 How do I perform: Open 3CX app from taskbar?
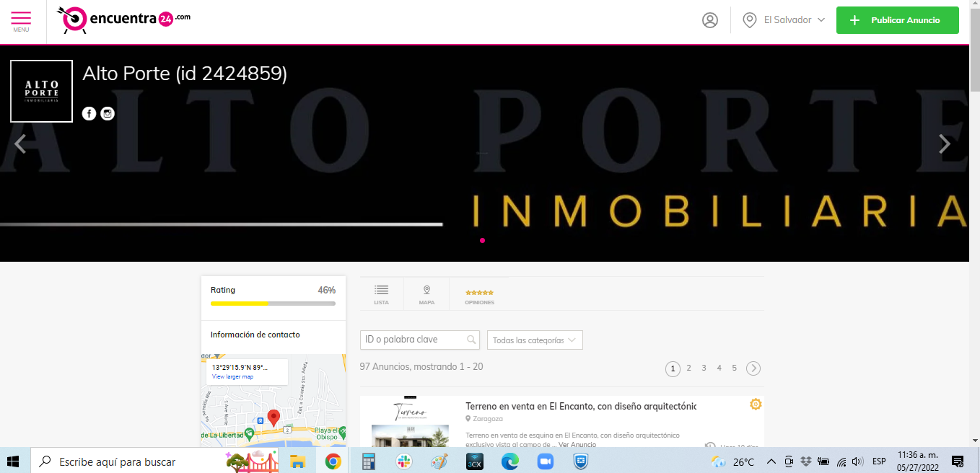475,461
